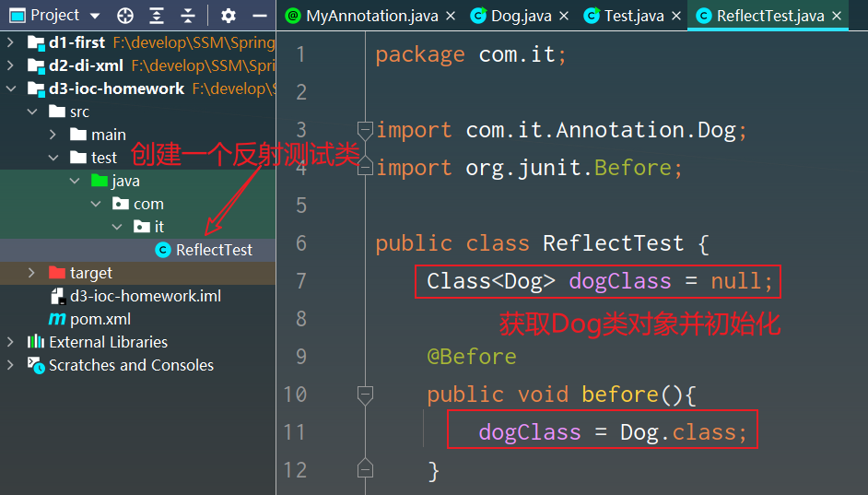Expand the target folder
This screenshot has height=495, width=868.
click(x=32, y=273)
